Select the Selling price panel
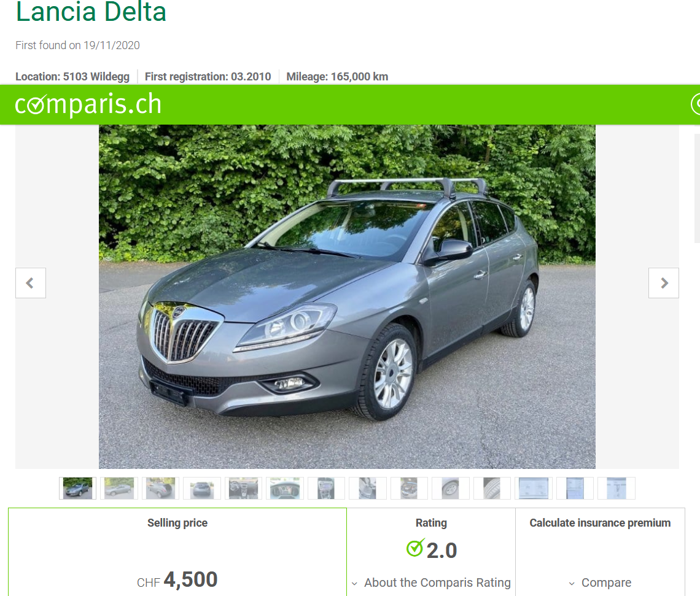 click(x=177, y=552)
